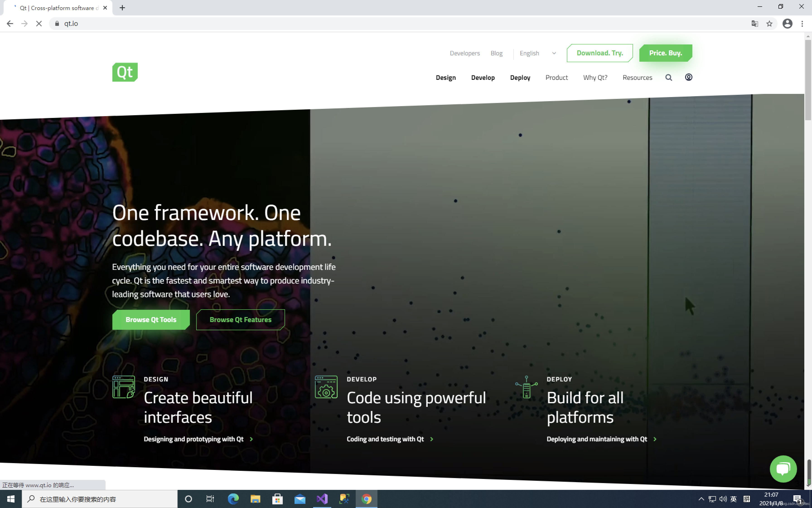The height and width of the screenshot is (508, 812).
Task: Close the Qt browser tab
Action: [105, 8]
